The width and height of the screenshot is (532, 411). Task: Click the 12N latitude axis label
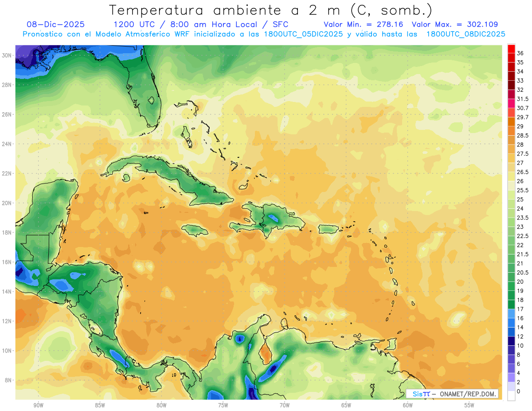7,321
